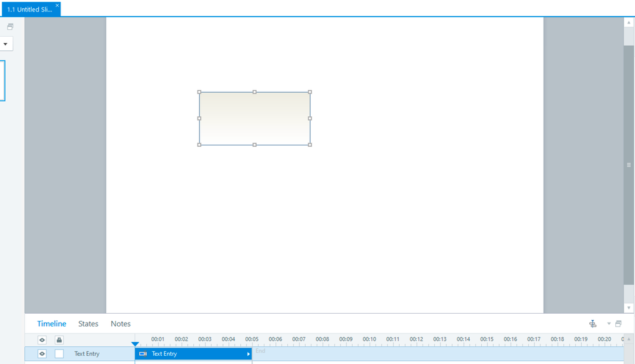Screen dimensions: 635x364
Task: Click the 00:10 mark on timeline ruler
Action: coord(369,339)
